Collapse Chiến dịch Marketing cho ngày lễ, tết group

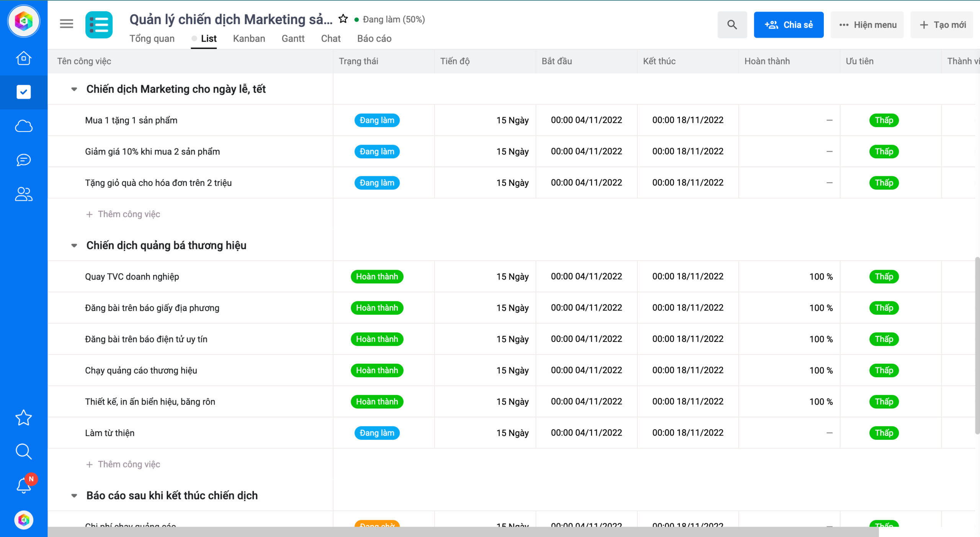74,89
